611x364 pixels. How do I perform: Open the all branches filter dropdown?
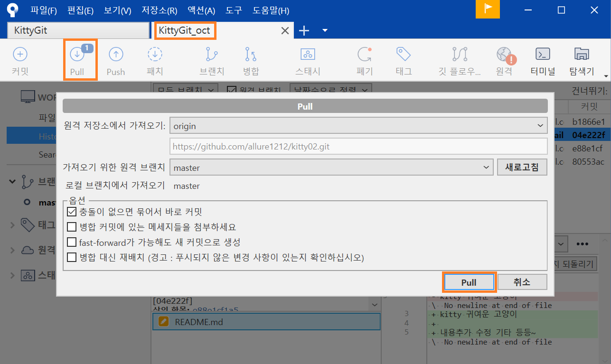pyautogui.click(x=186, y=90)
